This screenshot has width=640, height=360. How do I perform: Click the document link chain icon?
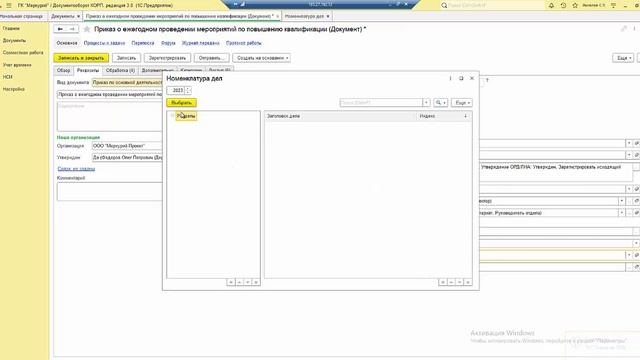pyautogui.click(x=624, y=29)
